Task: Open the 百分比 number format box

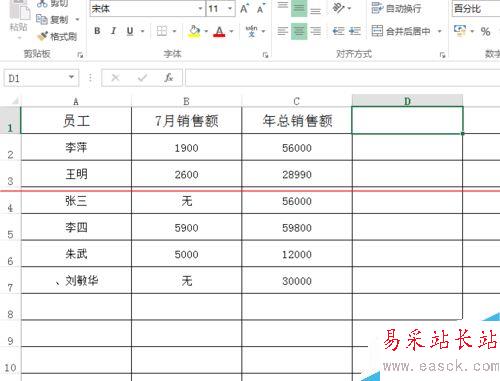Action: (x=476, y=8)
